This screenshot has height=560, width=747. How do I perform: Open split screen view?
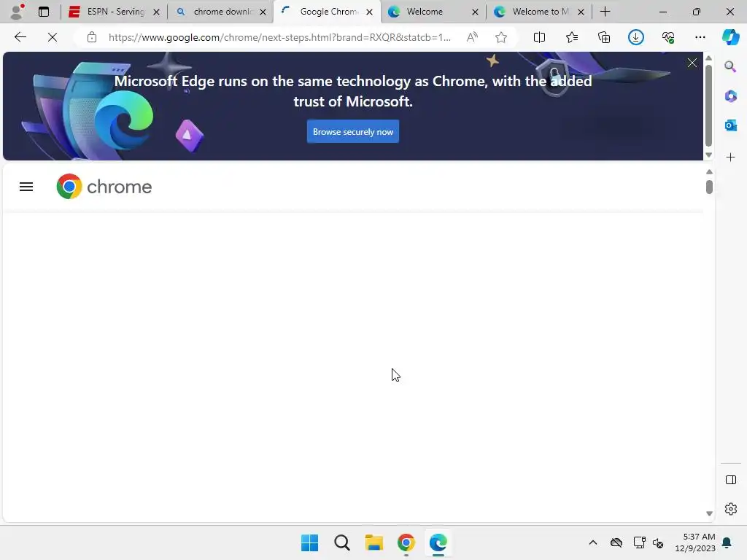coord(539,37)
